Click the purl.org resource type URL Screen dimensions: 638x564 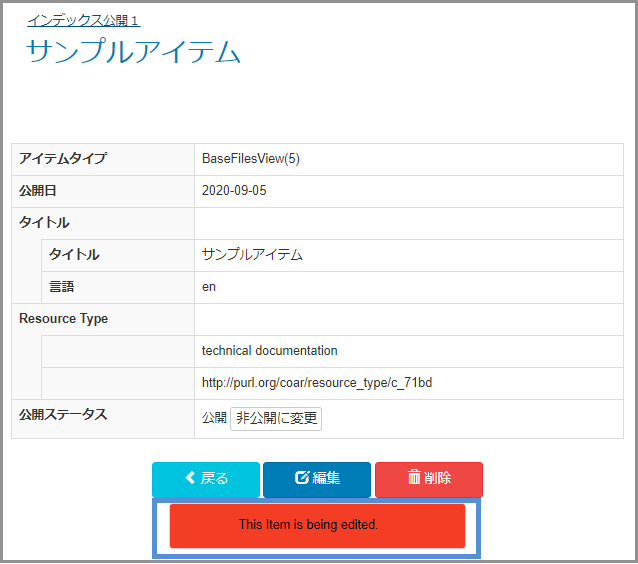316,383
